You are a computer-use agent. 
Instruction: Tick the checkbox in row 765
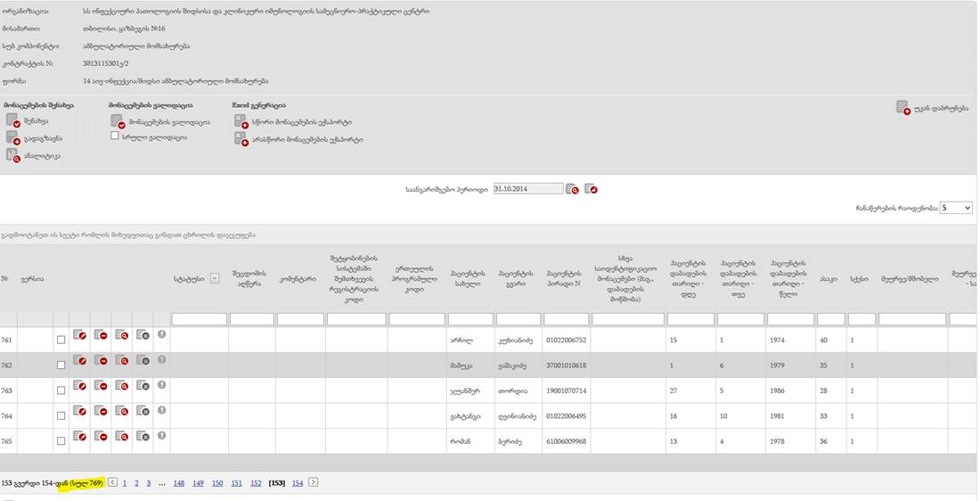(x=61, y=439)
